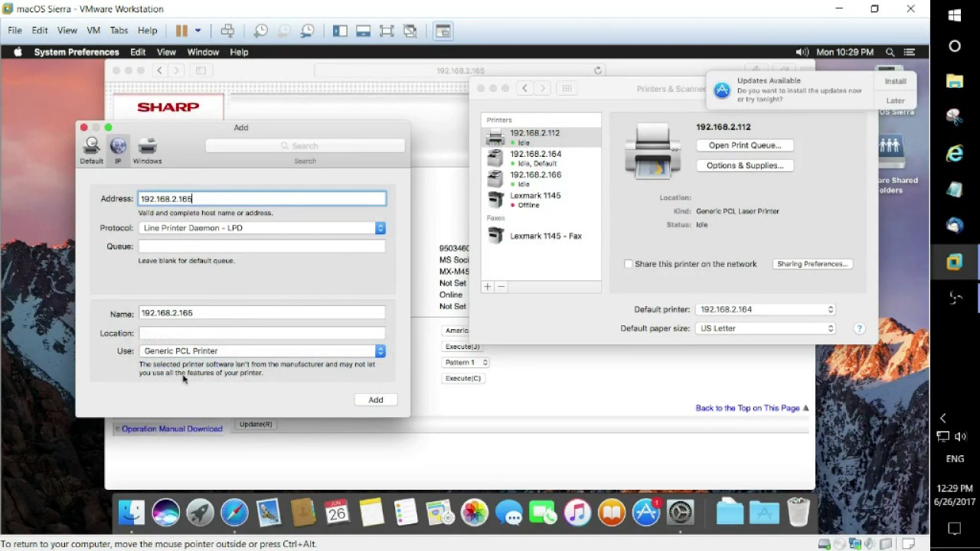Toggle VMware Unity mode icon
The width and height of the screenshot is (980, 551).
[410, 31]
